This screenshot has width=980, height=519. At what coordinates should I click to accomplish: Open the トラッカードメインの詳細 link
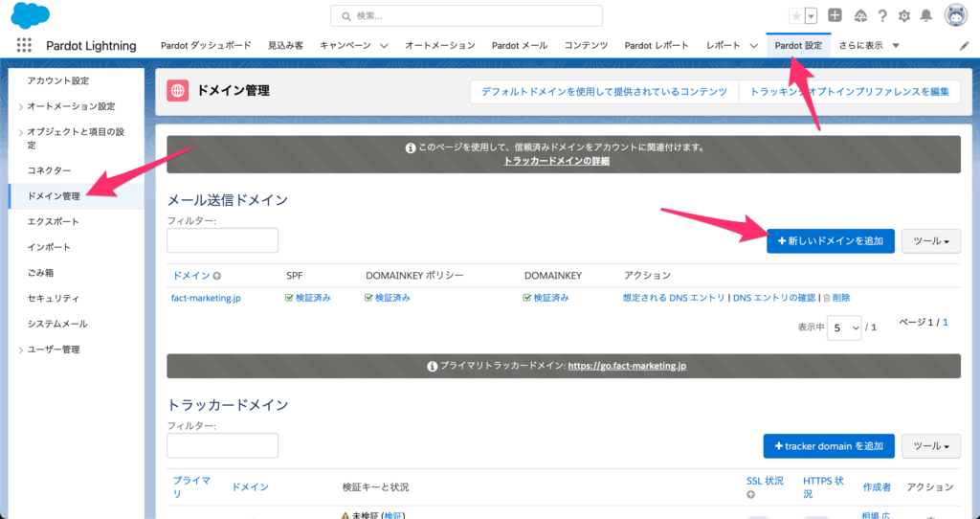(556, 161)
